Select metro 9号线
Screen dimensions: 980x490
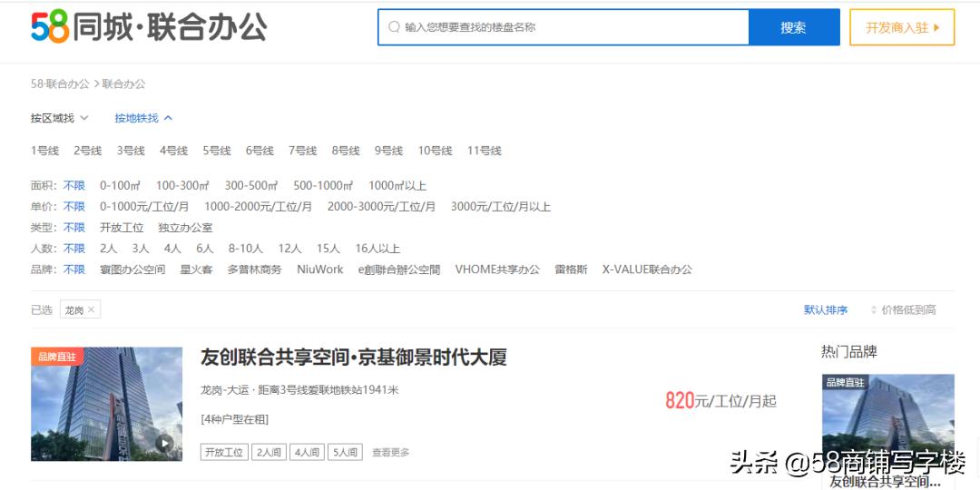388,151
